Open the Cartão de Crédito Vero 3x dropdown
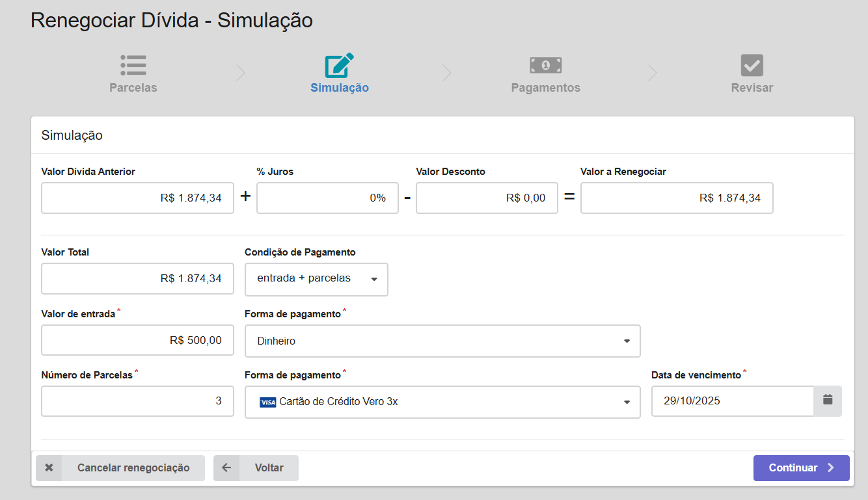Image resolution: width=868 pixels, height=500 pixels. [x=442, y=402]
